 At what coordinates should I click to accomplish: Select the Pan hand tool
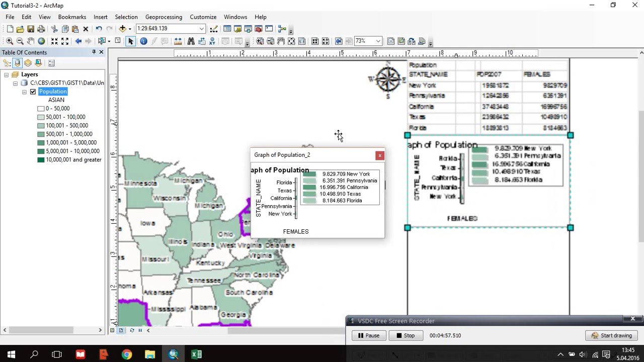tap(31, 41)
